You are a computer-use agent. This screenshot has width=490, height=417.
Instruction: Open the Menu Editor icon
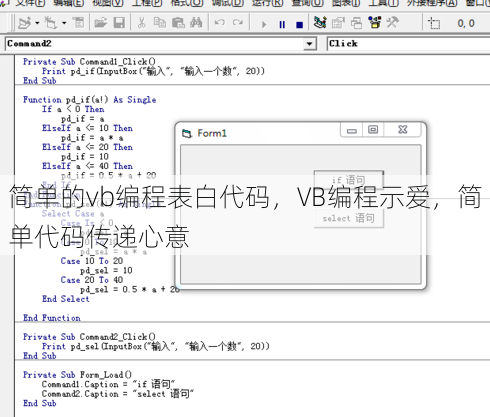click(79, 23)
